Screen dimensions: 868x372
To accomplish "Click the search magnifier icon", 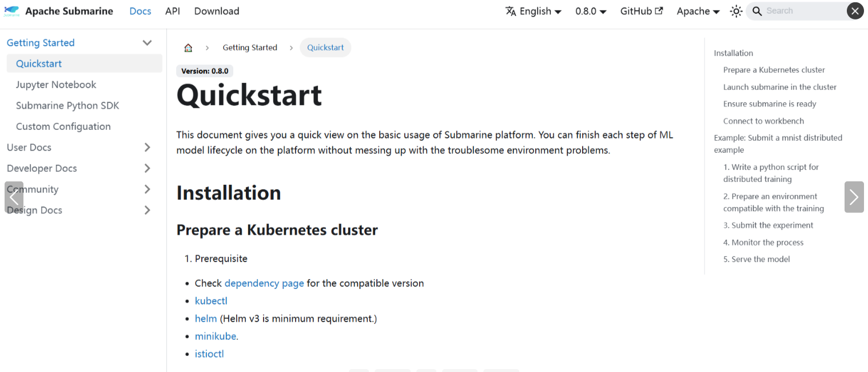I will click(757, 11).
